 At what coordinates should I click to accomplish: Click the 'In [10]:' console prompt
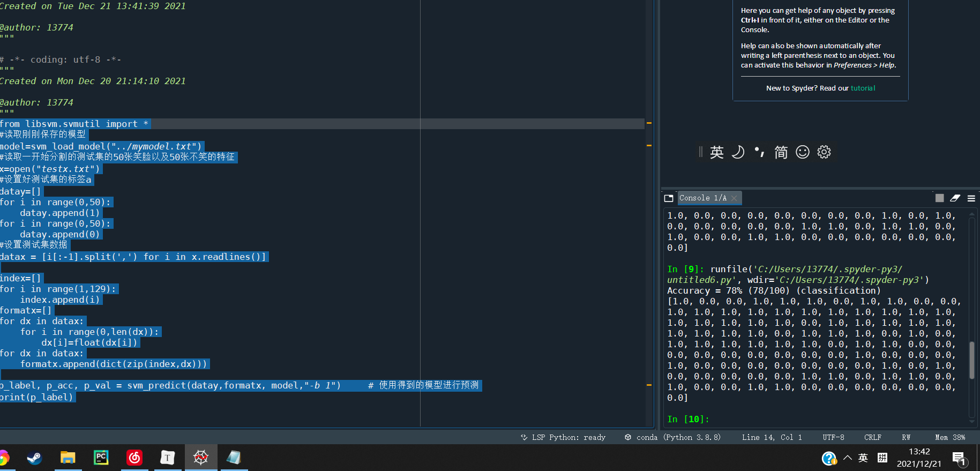coord(688,419)
